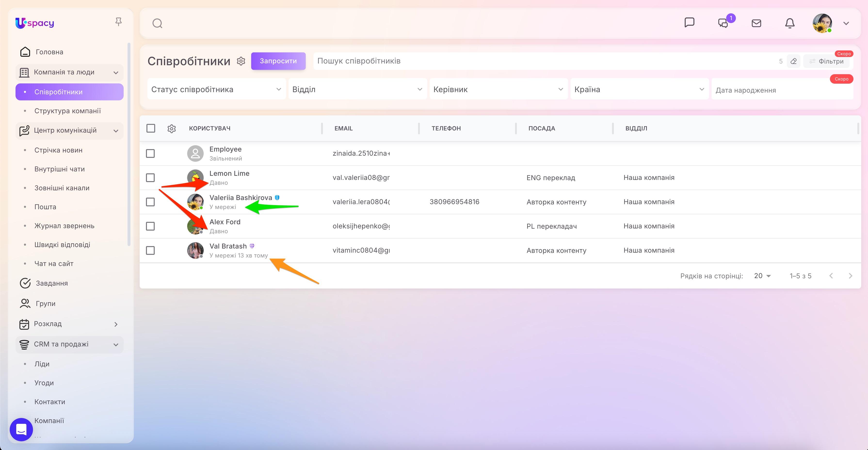Open the mail envelope icon
868x450 pixels.
click(x=756, y=23)
